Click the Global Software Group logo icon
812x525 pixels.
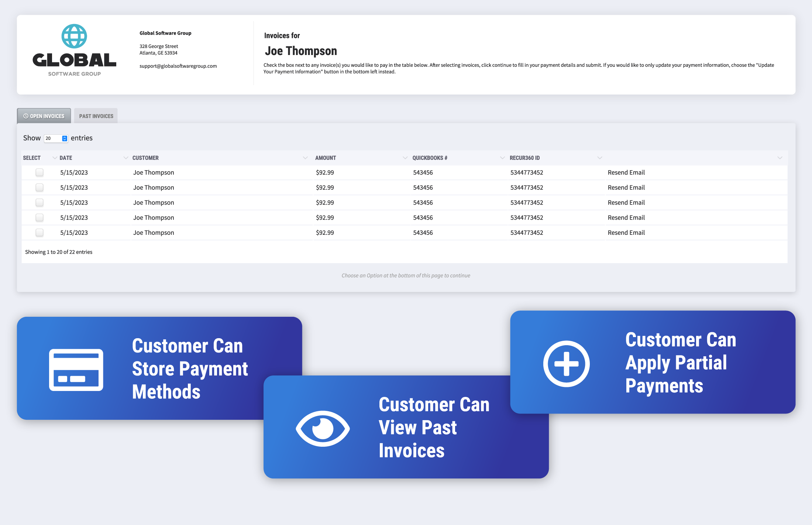pos(74,34)
